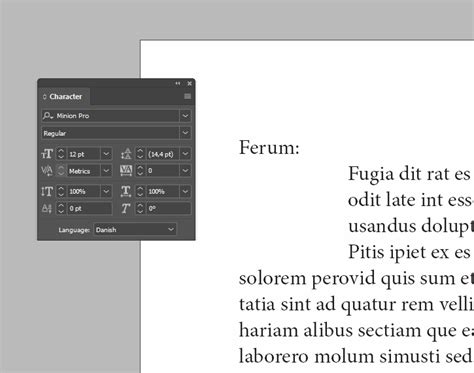Click the horizontal scale icon

tap(126, 191)
